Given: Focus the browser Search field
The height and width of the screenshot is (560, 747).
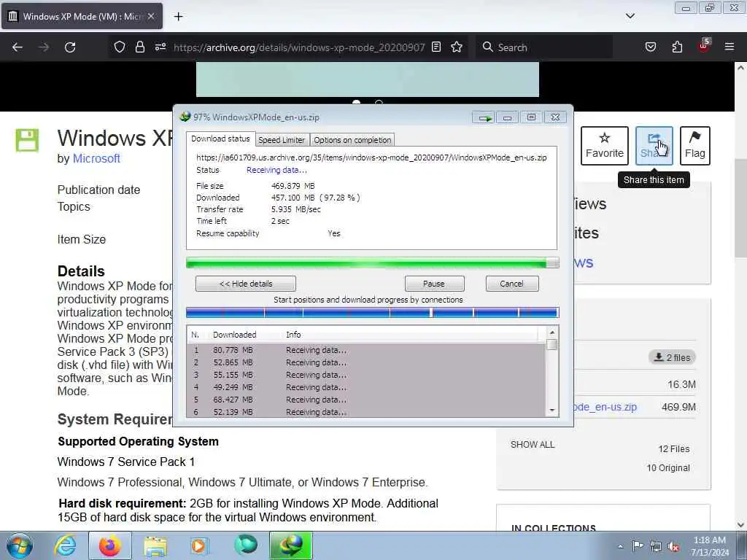Looking at the screenshot, I should [543, 47].
